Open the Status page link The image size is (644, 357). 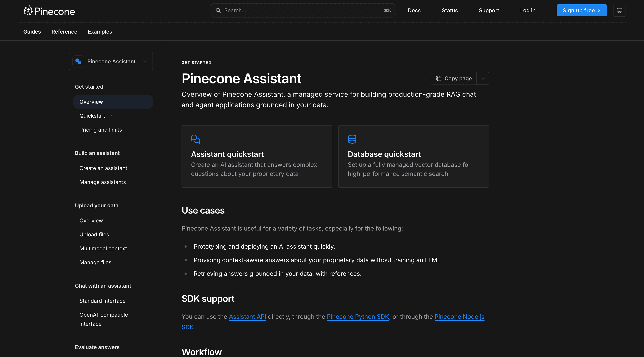point(449,11)
